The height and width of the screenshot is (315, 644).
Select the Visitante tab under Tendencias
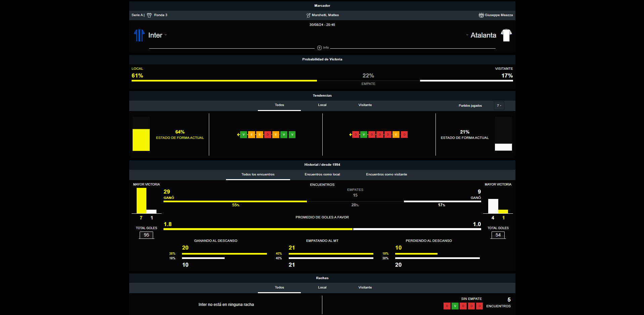click(x=365, y=105)
